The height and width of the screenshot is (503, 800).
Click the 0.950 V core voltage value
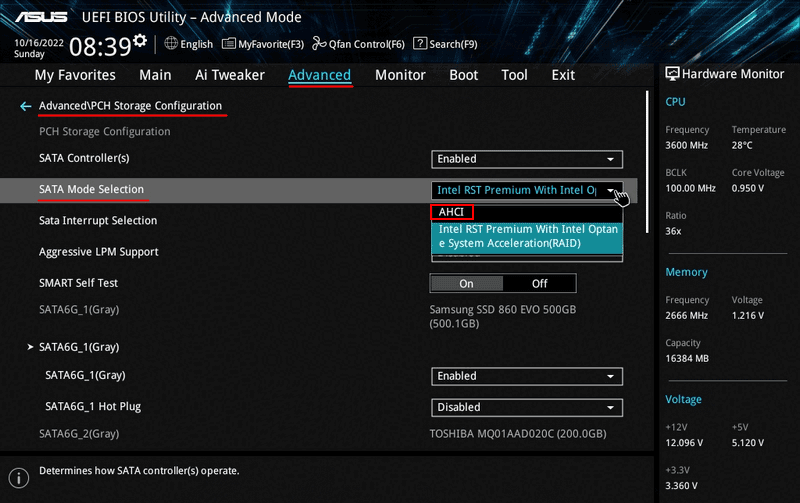[x=748, y=188]
